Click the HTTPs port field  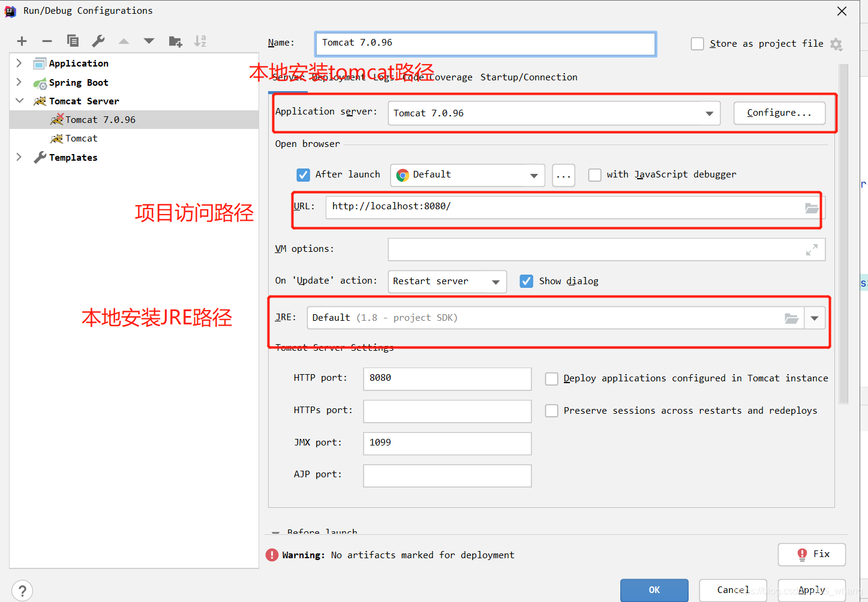[447, 411]
